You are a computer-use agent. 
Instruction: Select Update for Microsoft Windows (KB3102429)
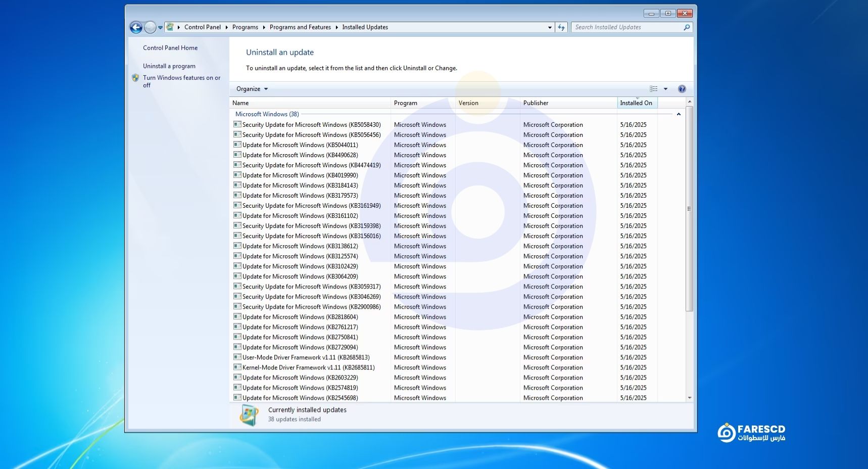(300, 266)
